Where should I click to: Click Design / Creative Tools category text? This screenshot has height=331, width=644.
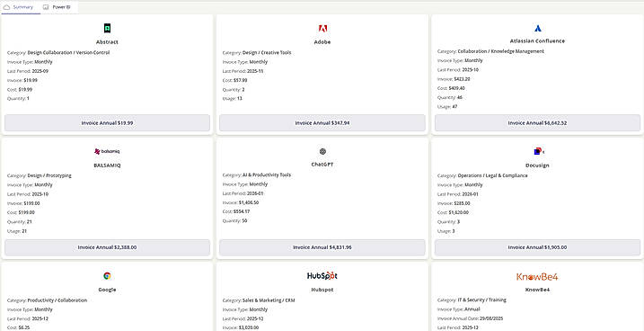click(x=267, y=53)
